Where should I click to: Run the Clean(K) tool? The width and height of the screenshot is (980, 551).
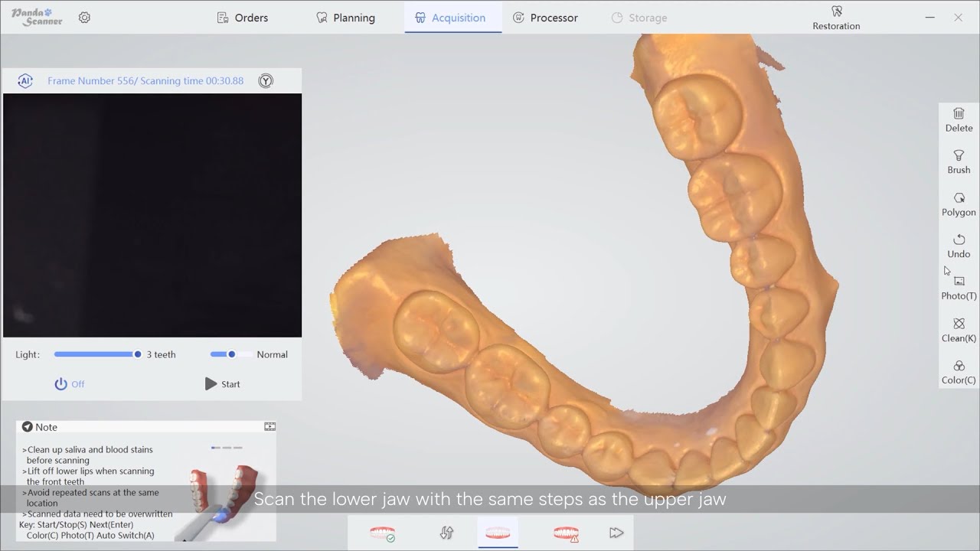point(959,330)
